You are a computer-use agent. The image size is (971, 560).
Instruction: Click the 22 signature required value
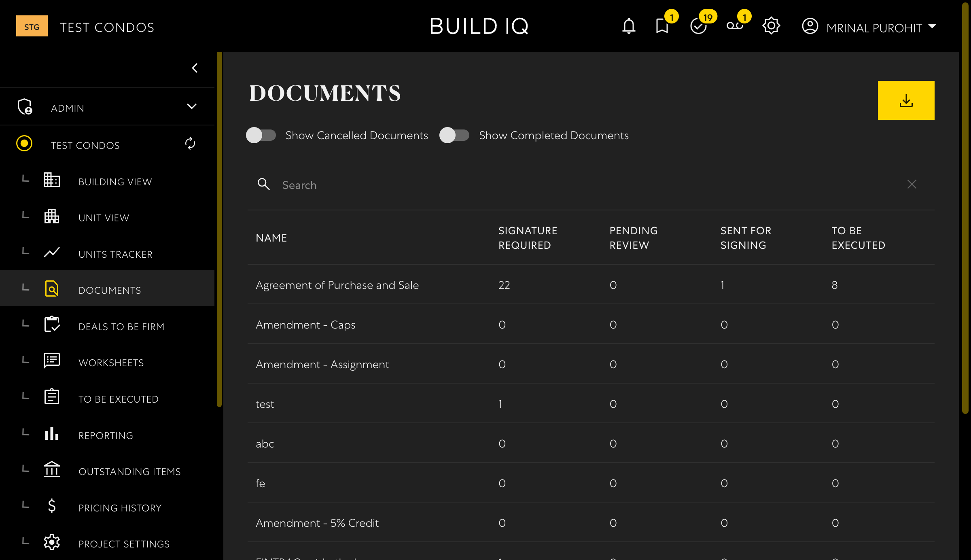(x=504, y=285)
